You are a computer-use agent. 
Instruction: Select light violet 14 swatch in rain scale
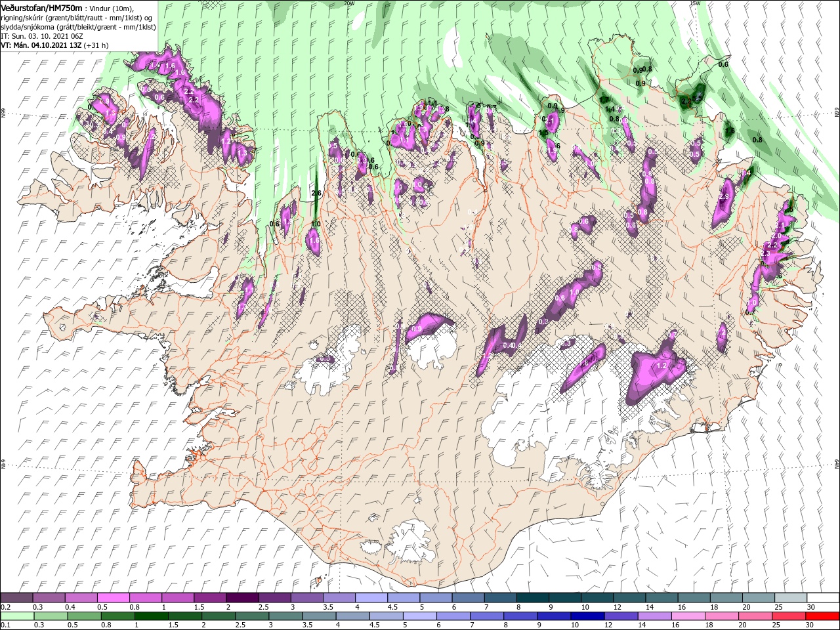point(654,616)
